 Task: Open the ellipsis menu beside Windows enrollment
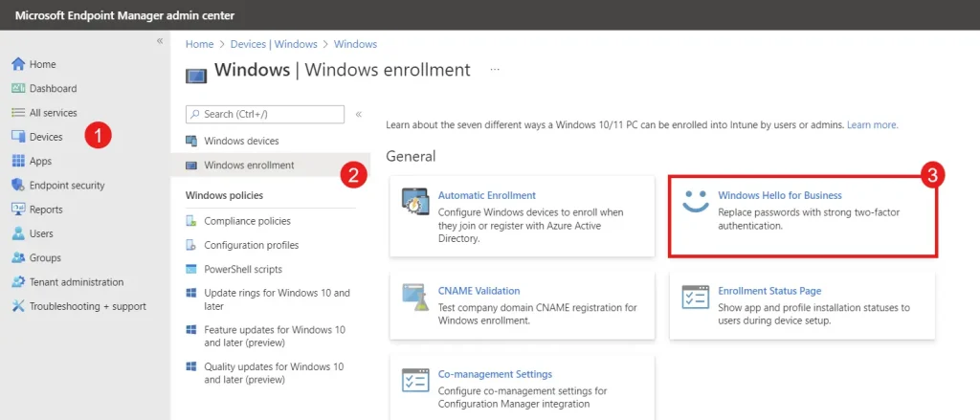(495, 70)
